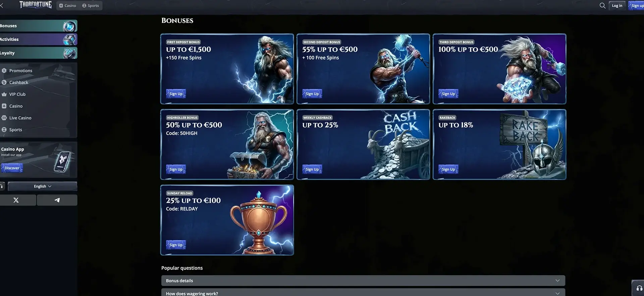The height and width of the screenshot is (296, 644).
Task: Open the Telegram social button
Action: 57,200
